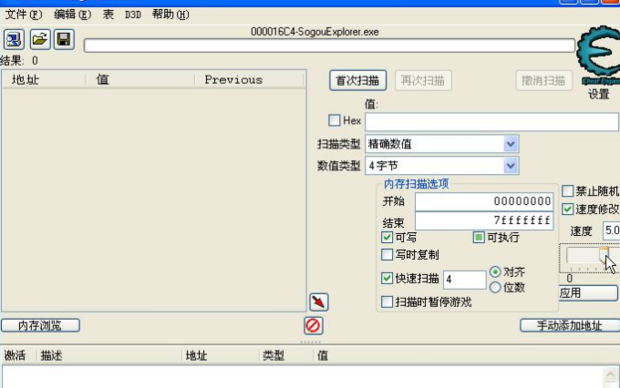This screenshot has height=388, width=620.
Task: Toggle the 可写 checkbox
Action: 387,237
